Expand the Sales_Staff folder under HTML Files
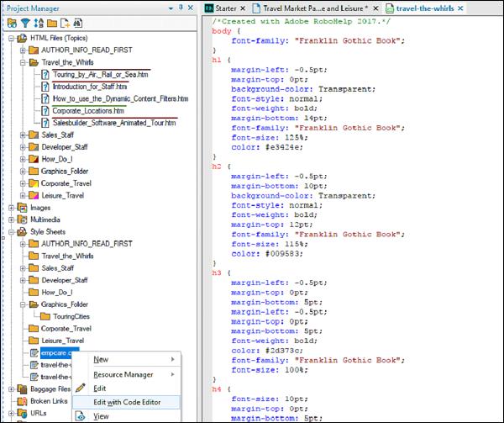504x423 pixels. point(23,135)
